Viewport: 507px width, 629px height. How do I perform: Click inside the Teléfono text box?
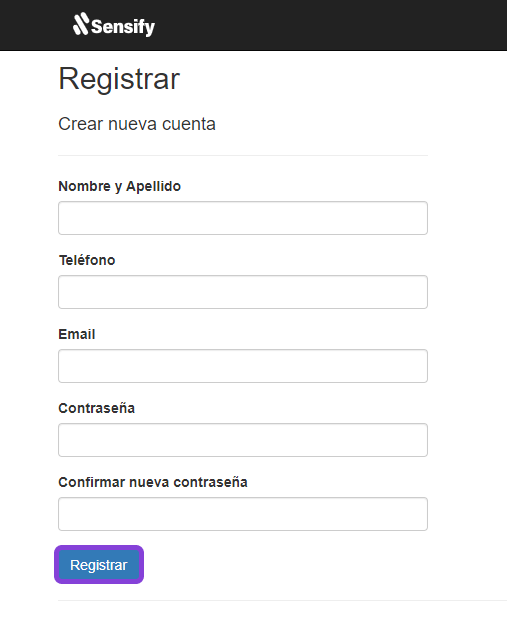coord(243,292)
